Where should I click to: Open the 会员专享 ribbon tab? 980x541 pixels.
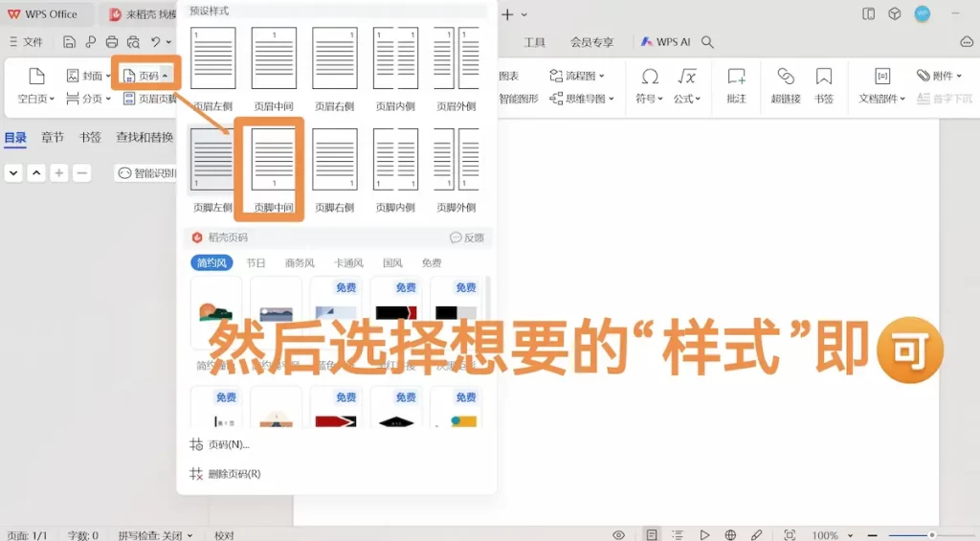tap(591, 42)
